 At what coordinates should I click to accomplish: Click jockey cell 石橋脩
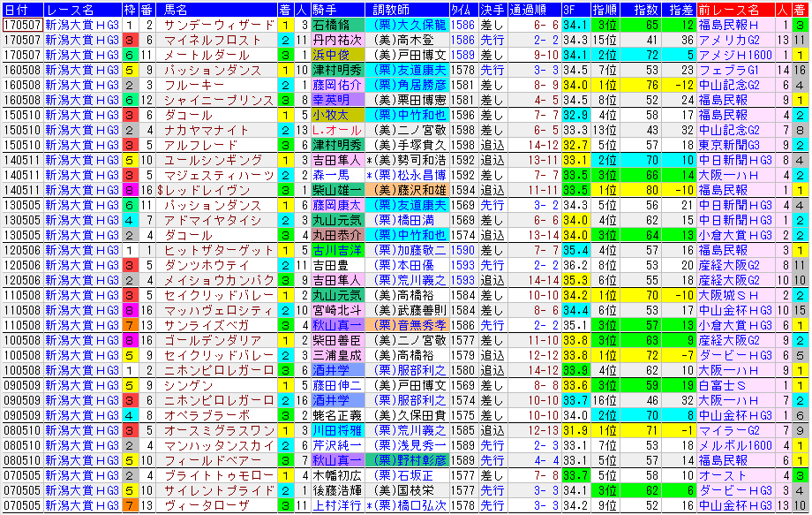click(x=337, y=26)
